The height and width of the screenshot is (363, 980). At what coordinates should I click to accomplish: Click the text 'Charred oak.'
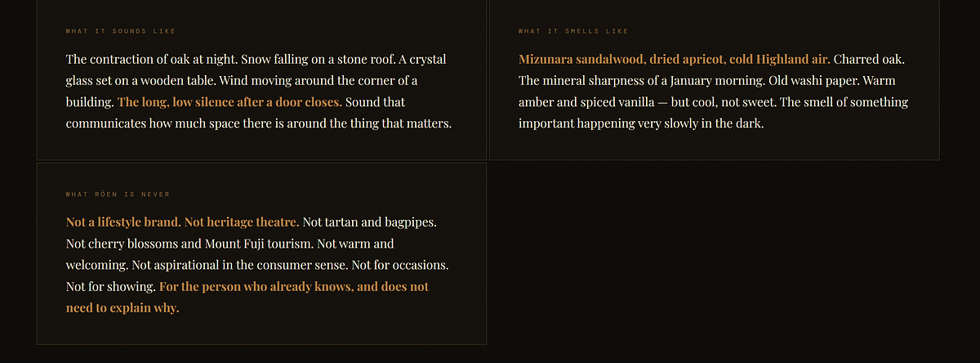[x=869, y=60]
